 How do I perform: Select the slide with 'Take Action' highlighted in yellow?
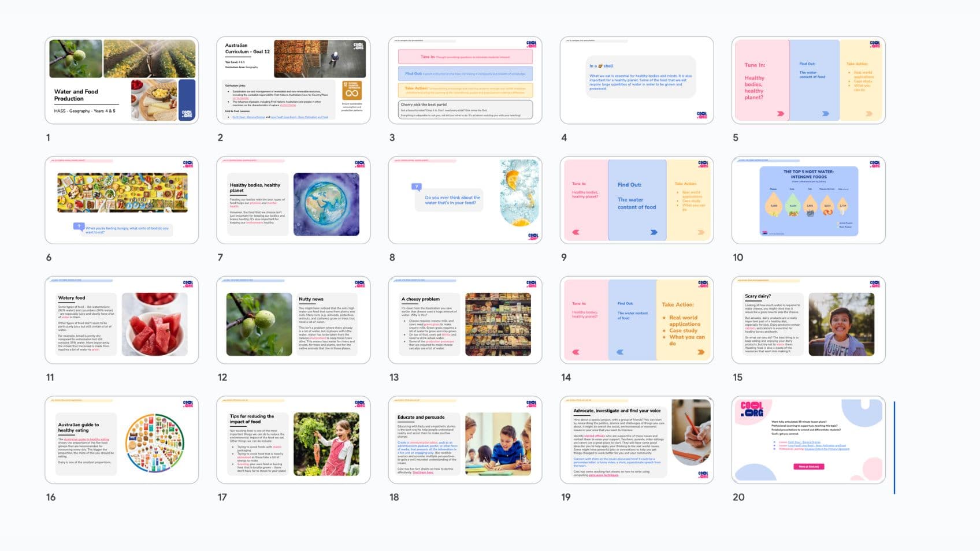[636, 320]
